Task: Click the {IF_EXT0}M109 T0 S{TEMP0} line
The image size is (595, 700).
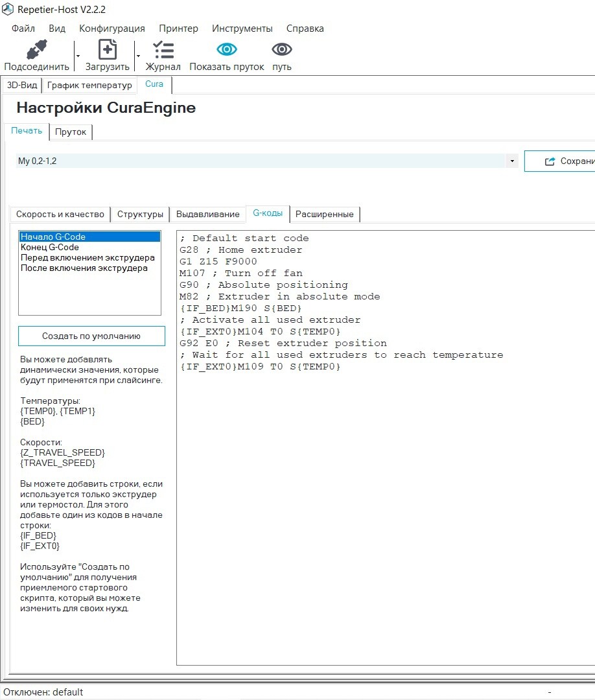Action: pyautogui.click(x=260, y=366)
